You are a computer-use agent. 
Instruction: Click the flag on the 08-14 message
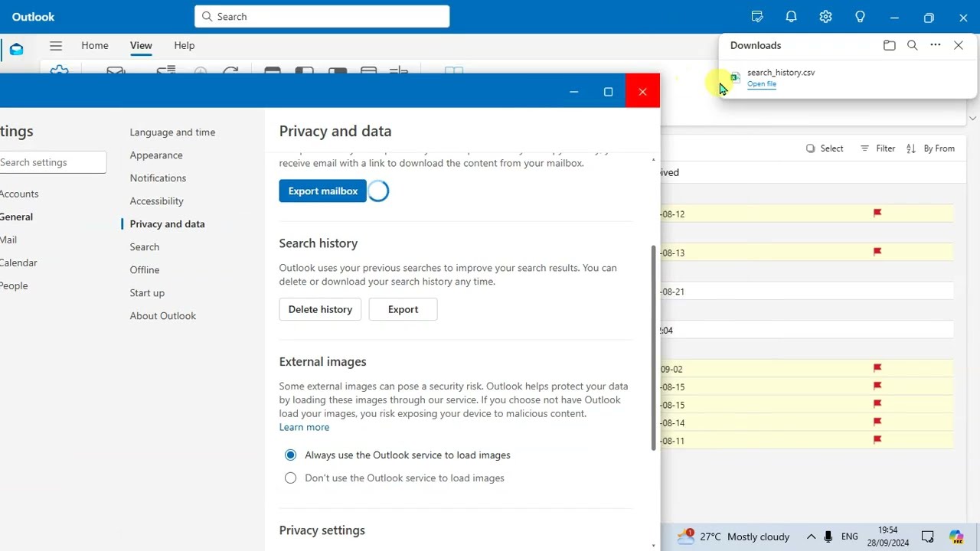[877, 422]
